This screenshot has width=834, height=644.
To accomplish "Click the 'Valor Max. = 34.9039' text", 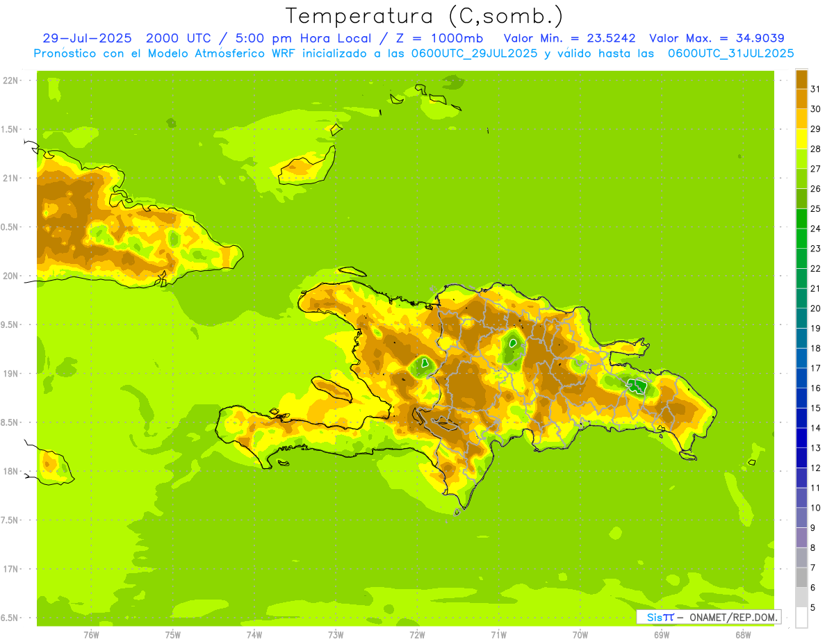I will tap(717, 38).
